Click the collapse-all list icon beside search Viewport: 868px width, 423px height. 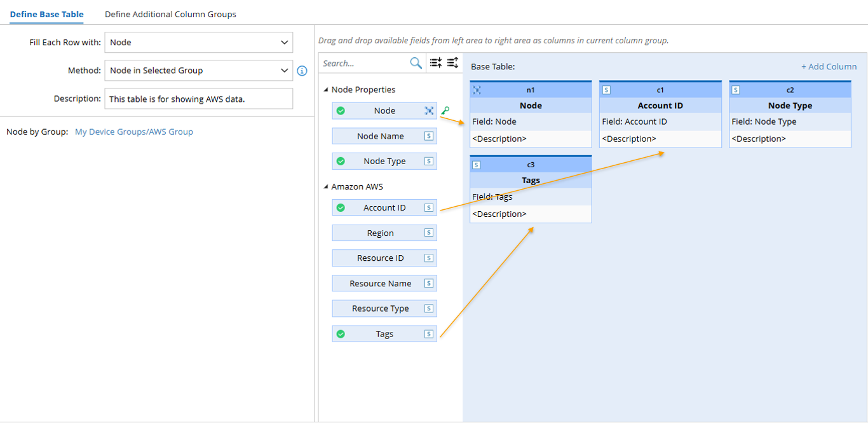pyautogui.click(x=437, y=62)
